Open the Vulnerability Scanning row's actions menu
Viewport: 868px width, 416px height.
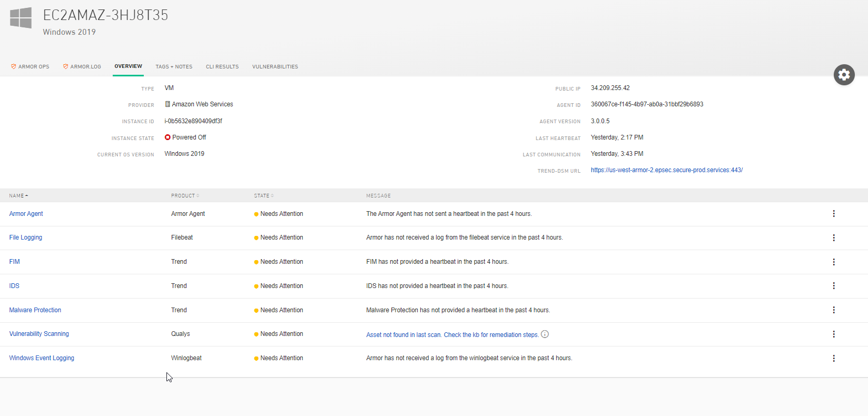(833, 334)
